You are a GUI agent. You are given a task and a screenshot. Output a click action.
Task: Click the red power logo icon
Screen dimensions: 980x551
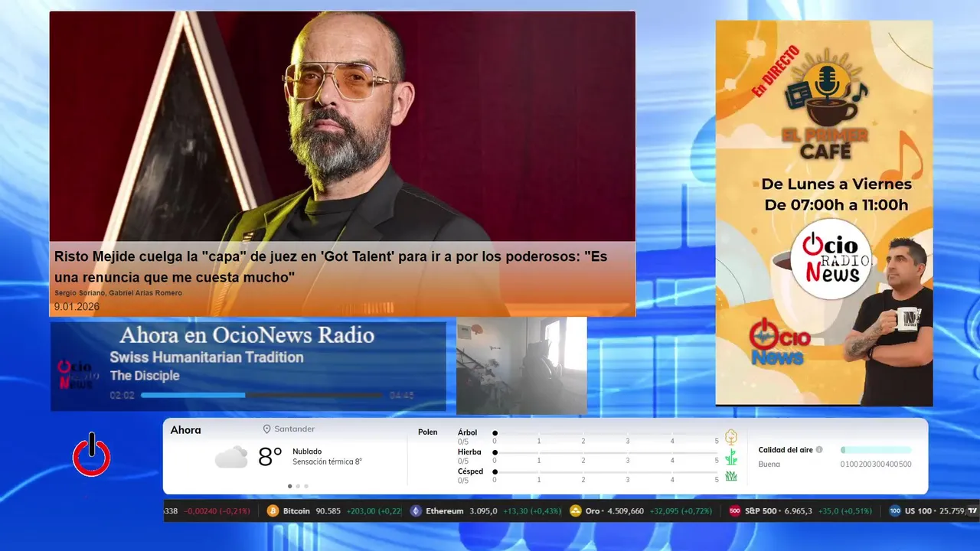92,455
